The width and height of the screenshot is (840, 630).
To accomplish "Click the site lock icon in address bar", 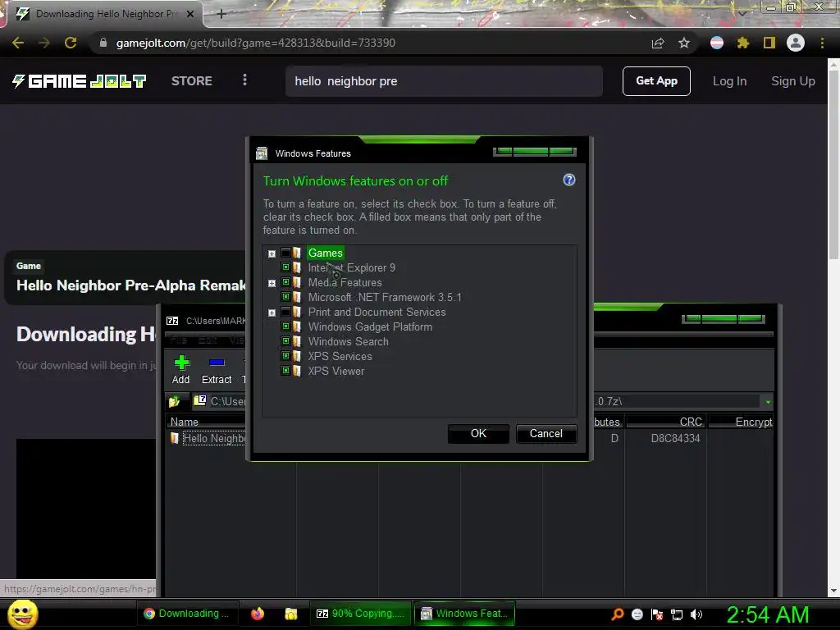I will (103, 43).
